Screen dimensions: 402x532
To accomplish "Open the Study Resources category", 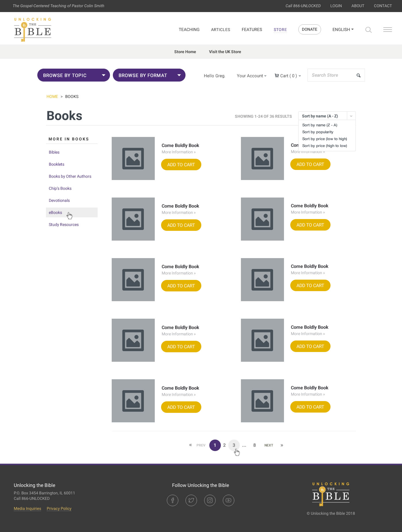I will pos(64,225).
